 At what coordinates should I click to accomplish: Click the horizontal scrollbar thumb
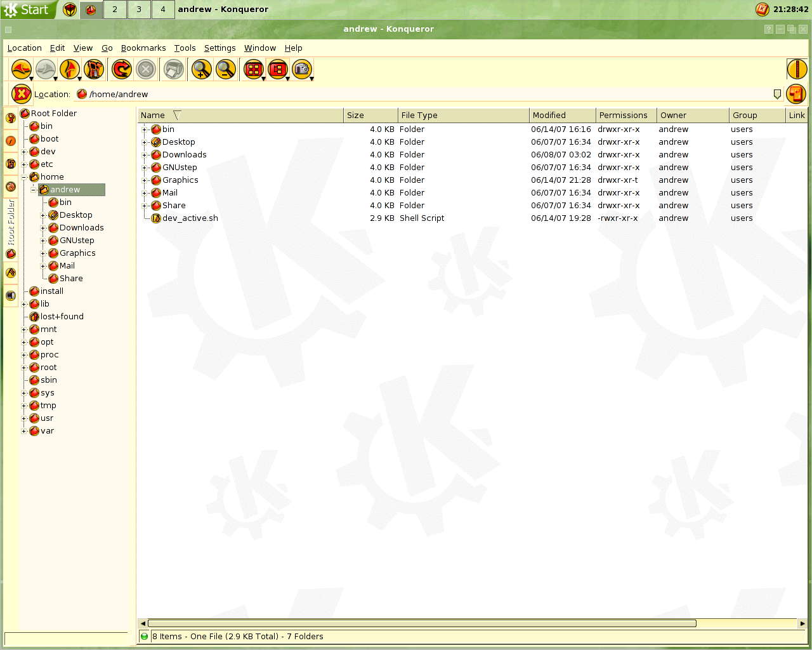[422, 623]
